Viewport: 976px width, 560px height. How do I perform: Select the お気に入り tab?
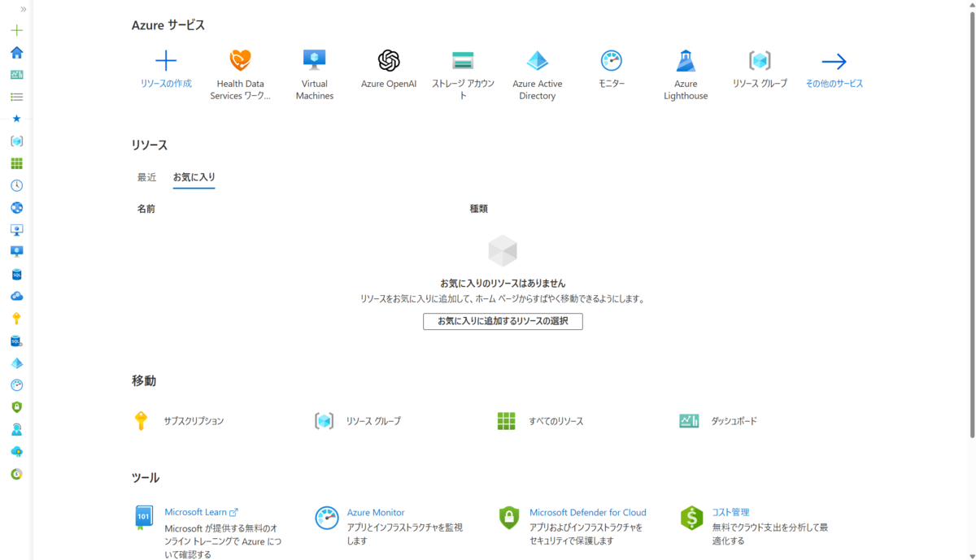(x=194, y=177)
